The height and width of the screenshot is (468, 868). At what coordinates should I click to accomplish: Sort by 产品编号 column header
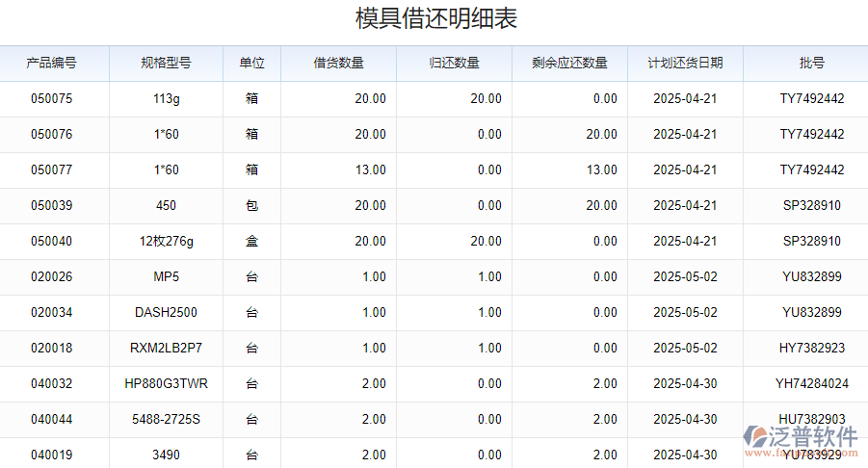(52, 64)
